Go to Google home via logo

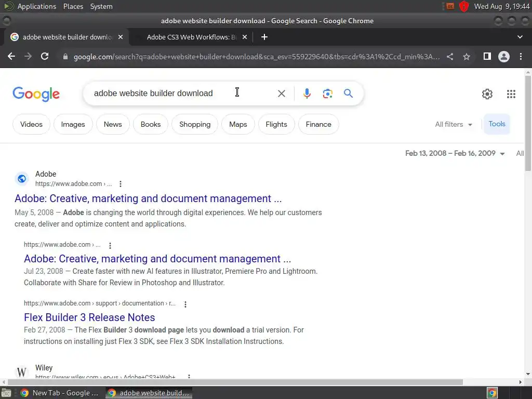click(36, 94)
